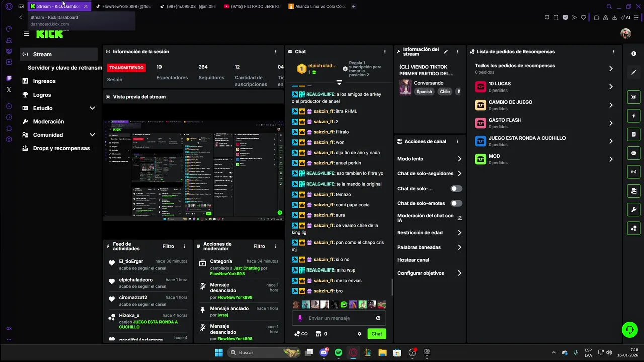
Task: Switch to the FILTRADO JERE KLEIN YouTube tab
Action: point(252,6)
